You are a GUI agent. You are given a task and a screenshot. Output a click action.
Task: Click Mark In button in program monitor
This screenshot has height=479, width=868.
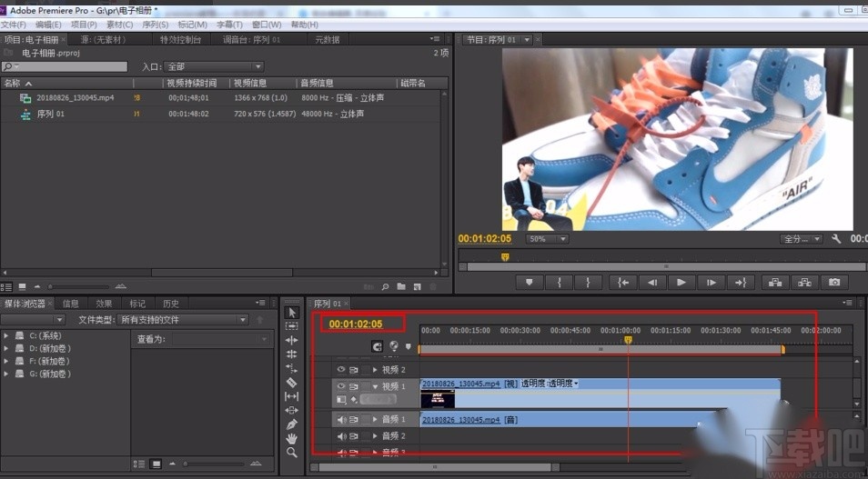(560, 282)
